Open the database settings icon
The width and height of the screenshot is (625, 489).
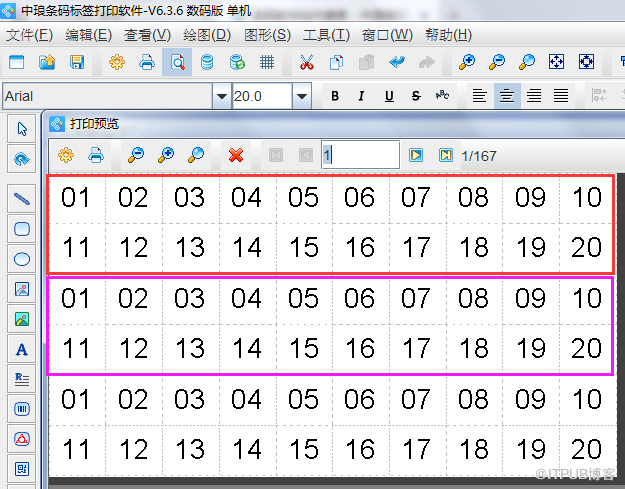(207, 62)
